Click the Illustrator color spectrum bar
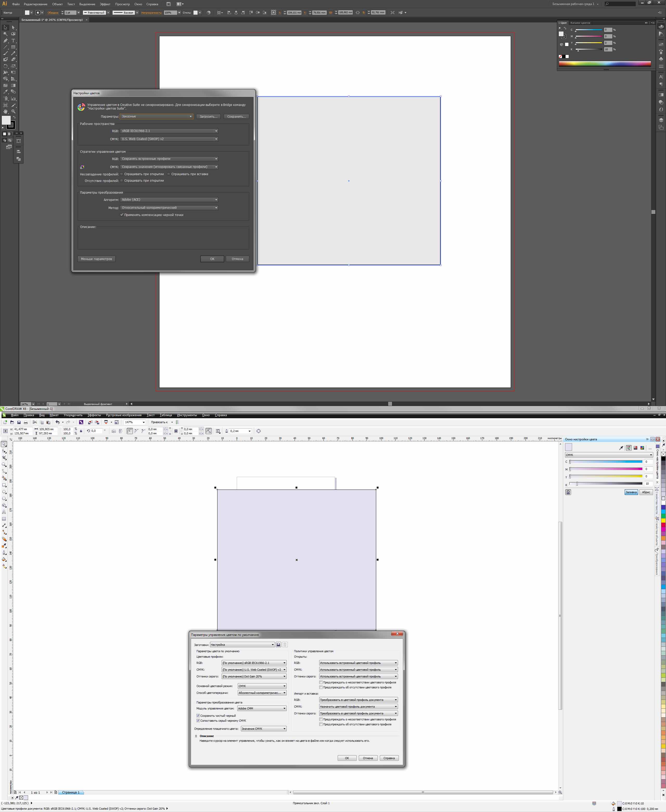Image resolution: width=666 pixels, height=812 pixels. 605,64
